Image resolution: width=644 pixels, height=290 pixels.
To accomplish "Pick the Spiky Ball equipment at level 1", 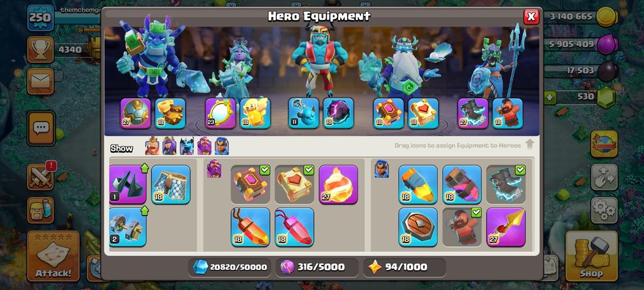I will tap(128, 184).
